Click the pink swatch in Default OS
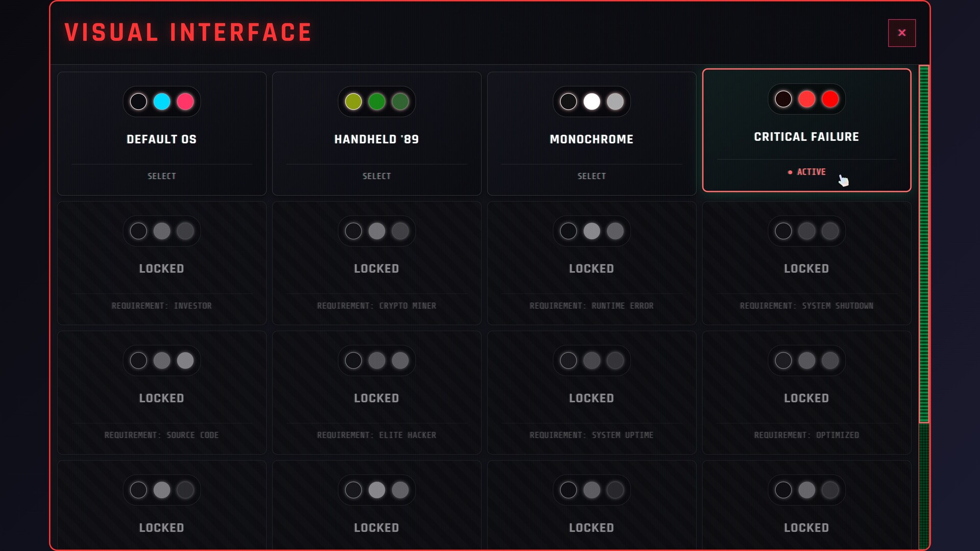Viewport: 980px width, 551px height. pos(185,102)
